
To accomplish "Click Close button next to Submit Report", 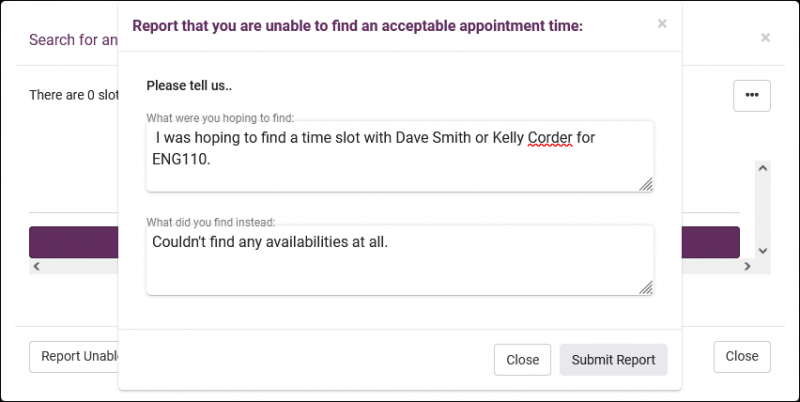I will pos(522,360).
